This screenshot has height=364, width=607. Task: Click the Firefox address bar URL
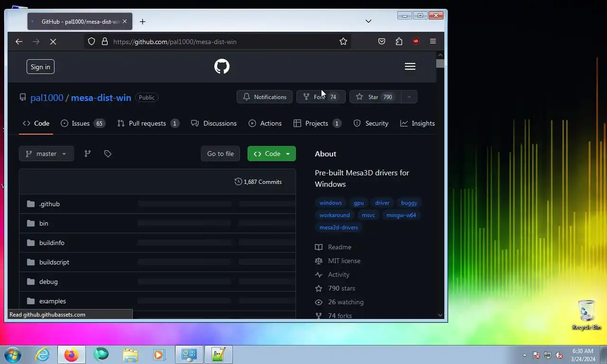175,42
